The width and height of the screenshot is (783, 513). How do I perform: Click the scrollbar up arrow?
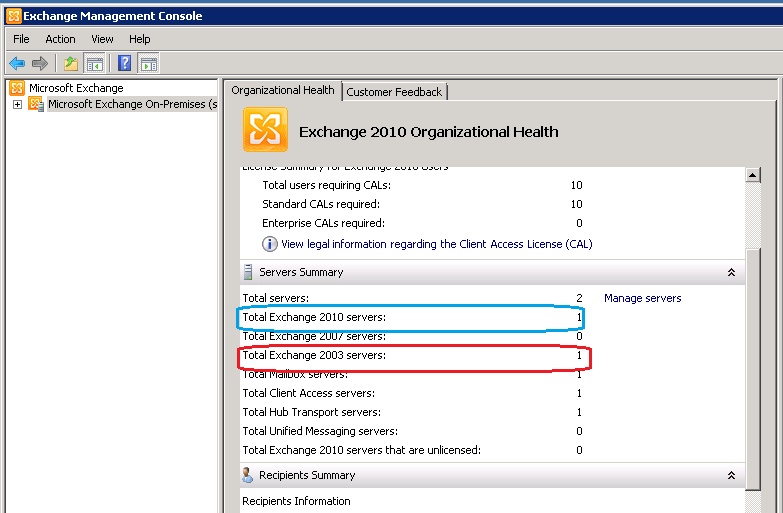tap(753, 175)
